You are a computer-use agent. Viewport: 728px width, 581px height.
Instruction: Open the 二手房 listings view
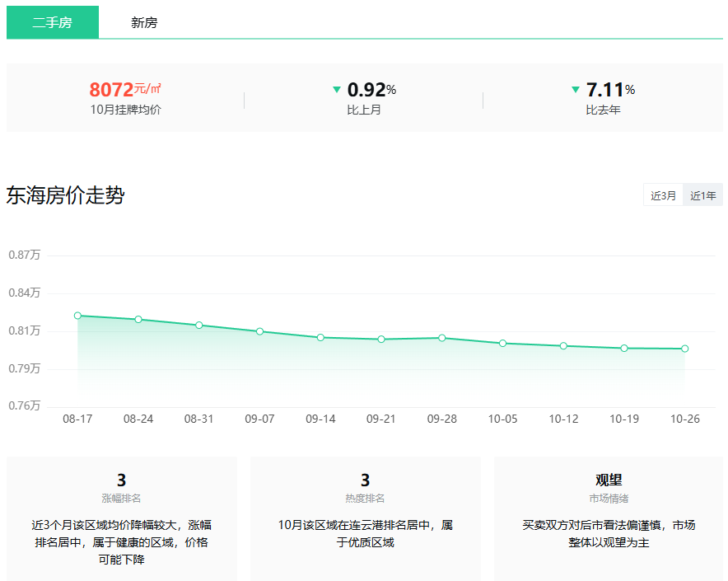(52, 22)
